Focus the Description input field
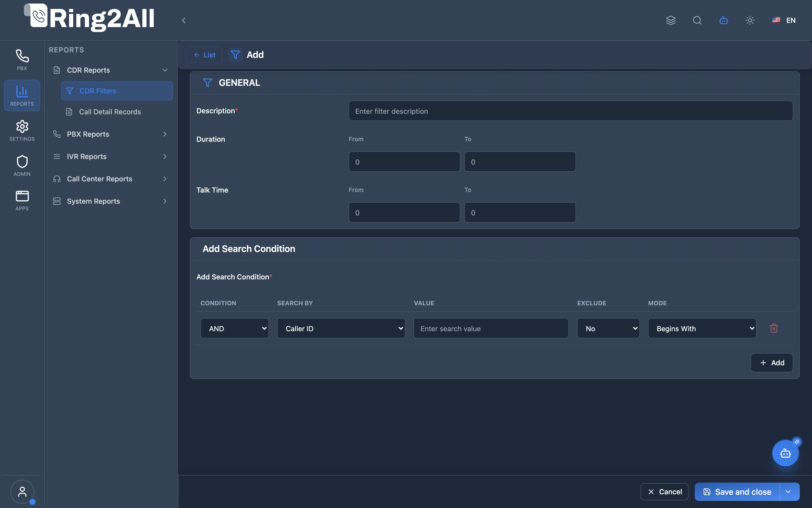The height and width of the screenshot is (508, 812). point(570,111)
